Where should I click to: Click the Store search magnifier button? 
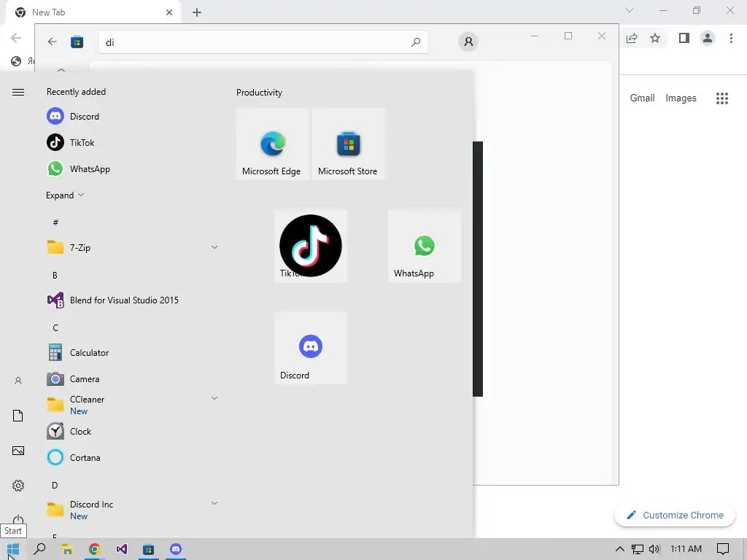[416, 42]
